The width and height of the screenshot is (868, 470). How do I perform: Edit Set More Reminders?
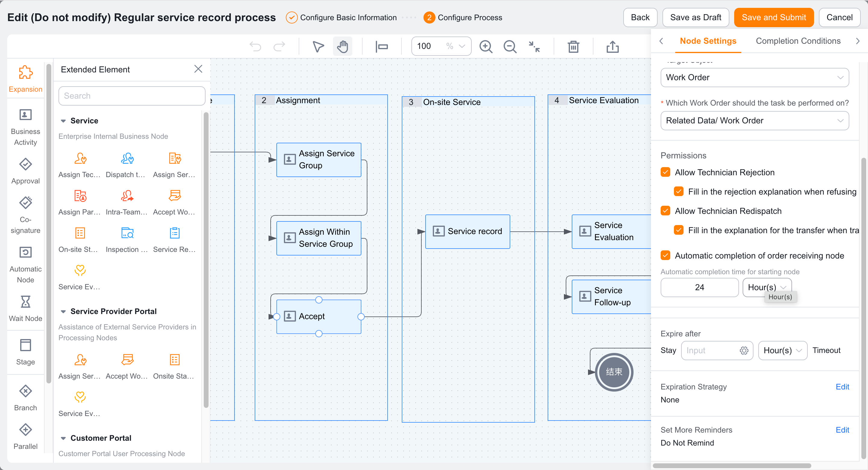coord(842,430)
